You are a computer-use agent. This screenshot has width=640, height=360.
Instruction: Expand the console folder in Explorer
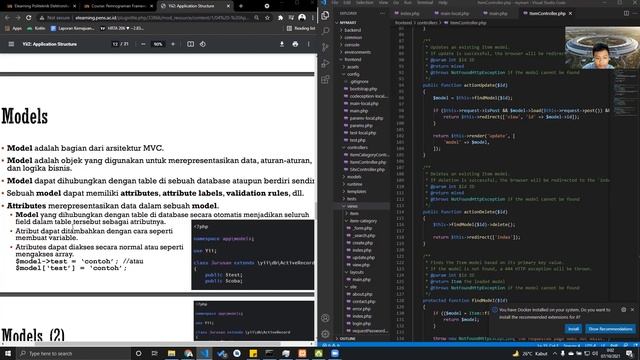coord(351,45)
